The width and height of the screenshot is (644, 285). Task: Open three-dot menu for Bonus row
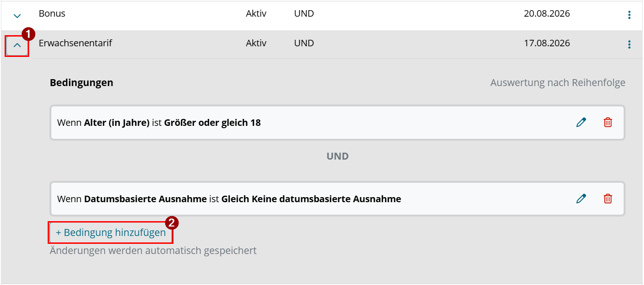coord(629,15)
